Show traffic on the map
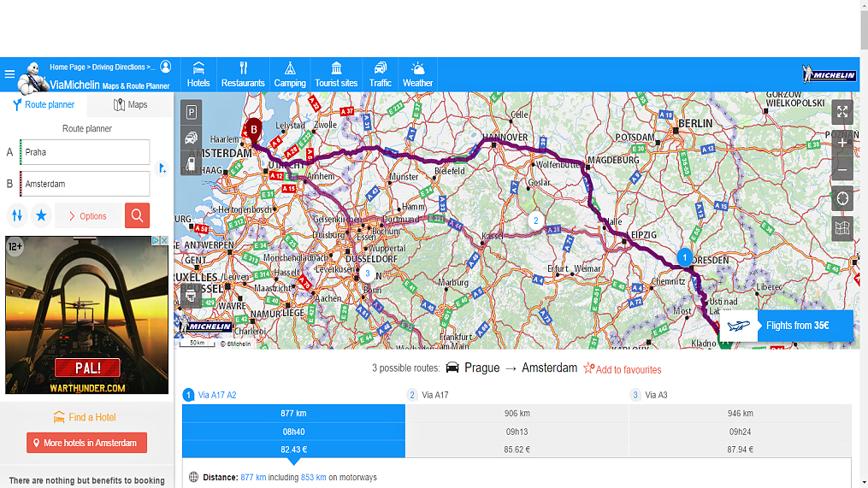The width and height of the screenshot is (868, 488). pos(191,138)
